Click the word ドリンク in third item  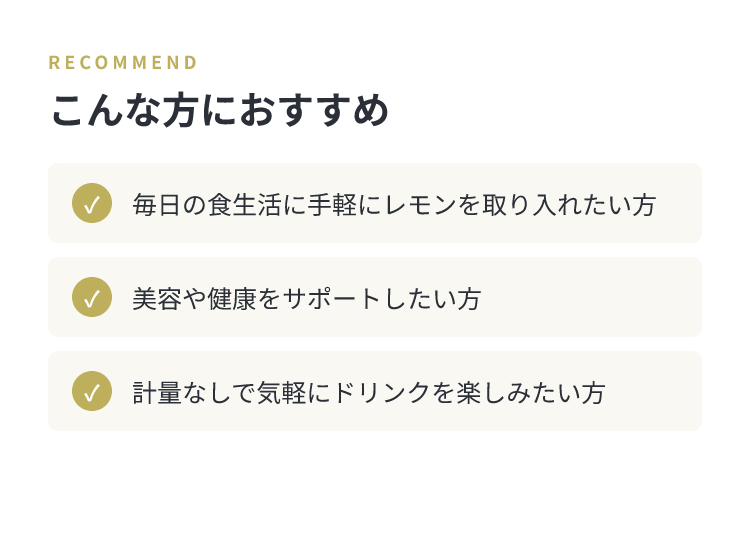point(382,393)
